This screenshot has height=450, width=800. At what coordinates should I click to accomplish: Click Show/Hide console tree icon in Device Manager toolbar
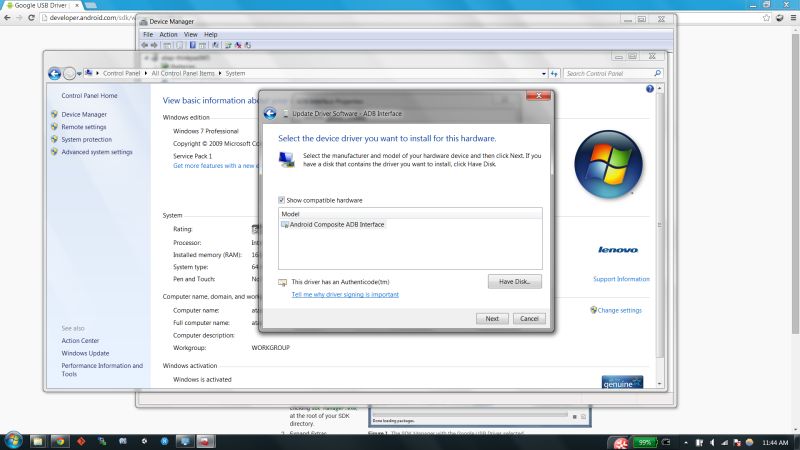point(167,45)
